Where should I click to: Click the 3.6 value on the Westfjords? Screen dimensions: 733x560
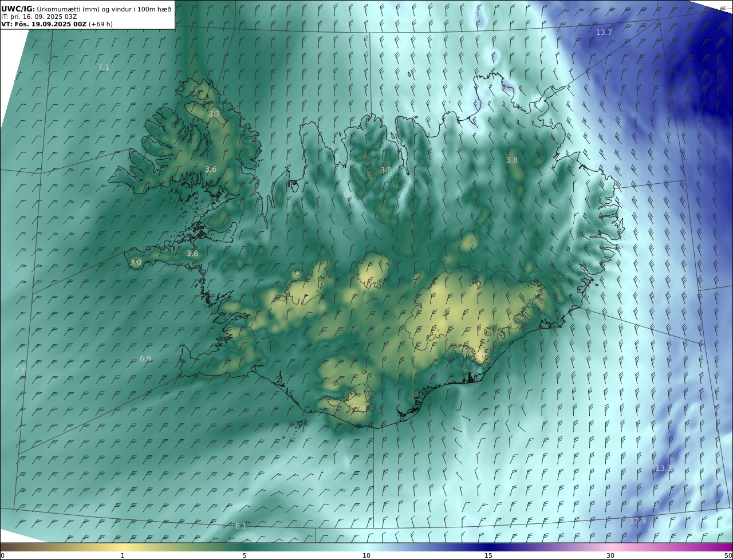pos(211,169)
